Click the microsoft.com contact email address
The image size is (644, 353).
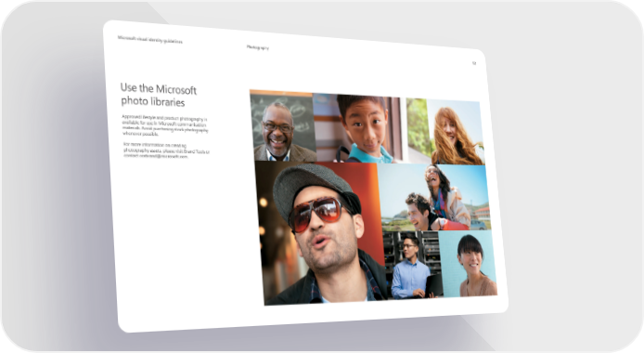pyautogui.click(x=163, y=156)
